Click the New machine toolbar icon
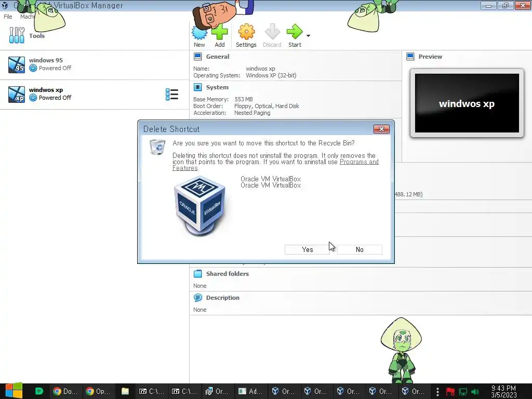 click(x=199, y=33)
